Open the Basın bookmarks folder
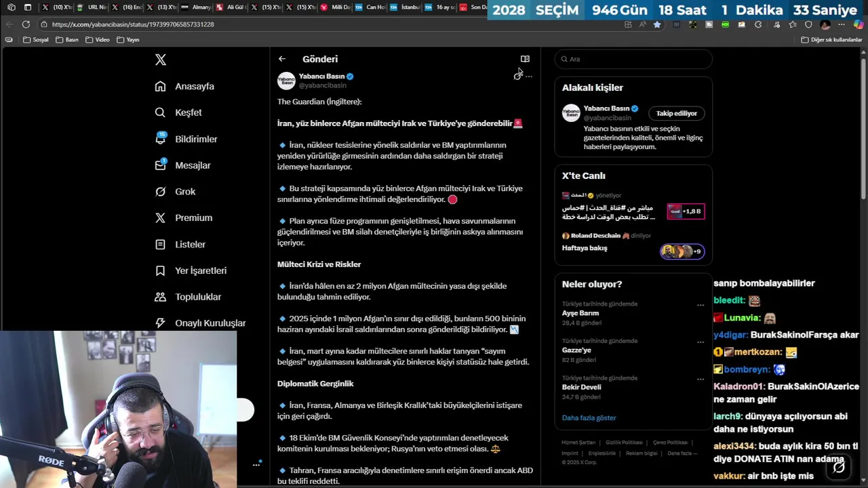868x488 pixels. [66, 40]
